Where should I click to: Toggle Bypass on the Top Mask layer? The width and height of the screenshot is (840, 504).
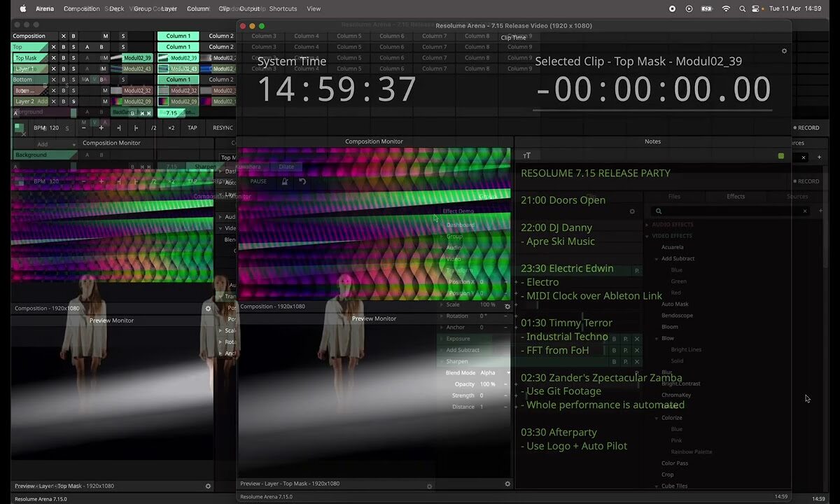(63, 58)
